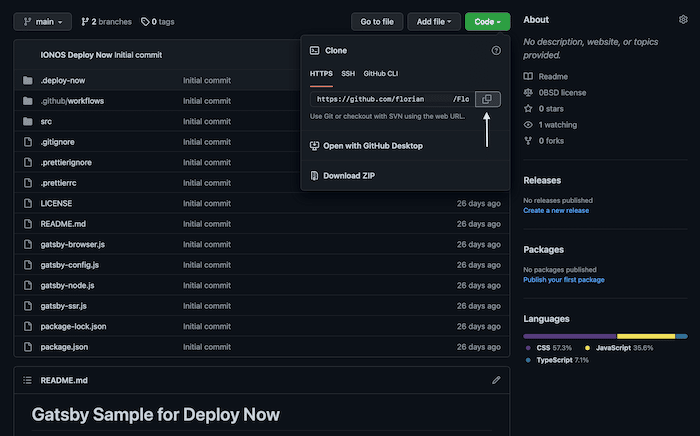Open the .github/workflows folder
The image size is (700, 436).
point(72,101)
